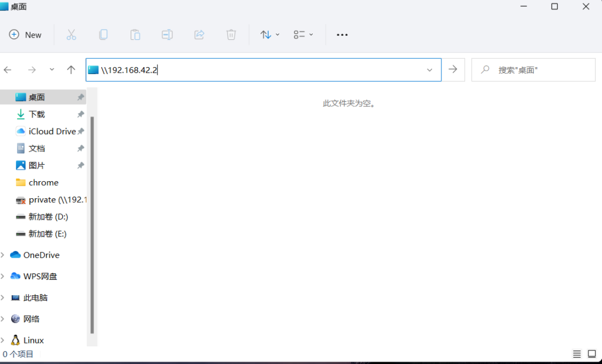Click the Copy icon in toolbar
602x364 pixels.
tap(103, 35)
